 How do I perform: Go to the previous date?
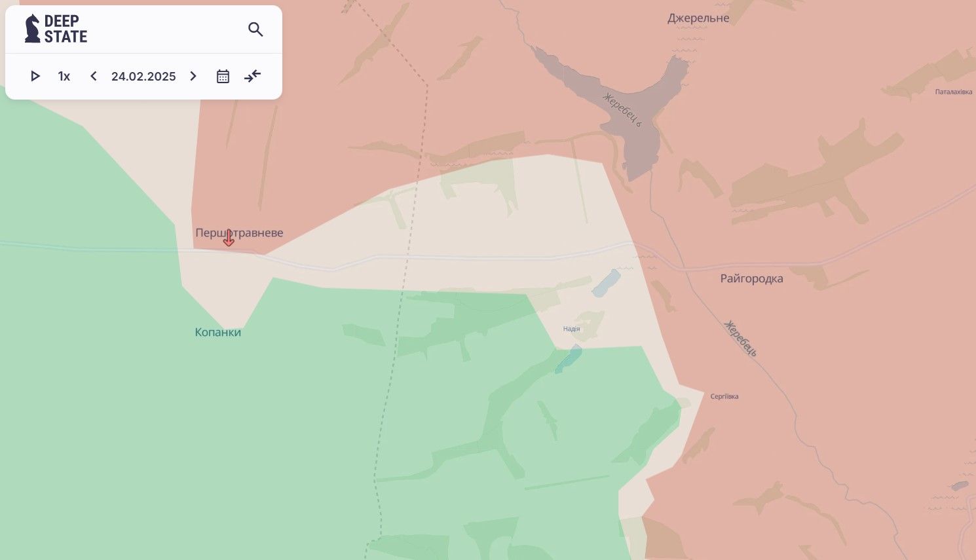pos(94,77)
